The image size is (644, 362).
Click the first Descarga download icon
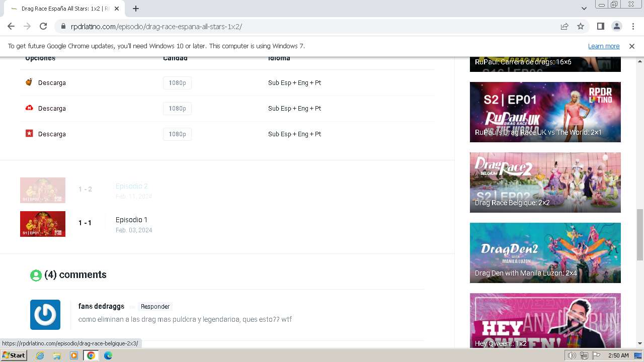pos(29,82)
